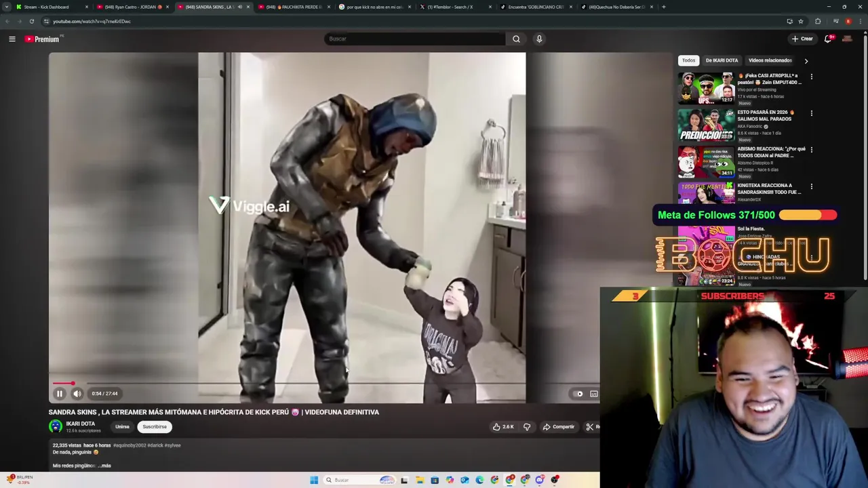Open the IKARI DOTA channel name link
The image size is (868, 488).
(81, 424)
